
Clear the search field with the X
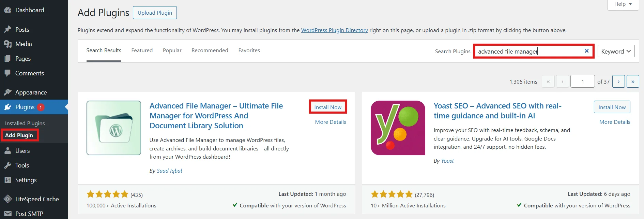click(x=586, y=51)
